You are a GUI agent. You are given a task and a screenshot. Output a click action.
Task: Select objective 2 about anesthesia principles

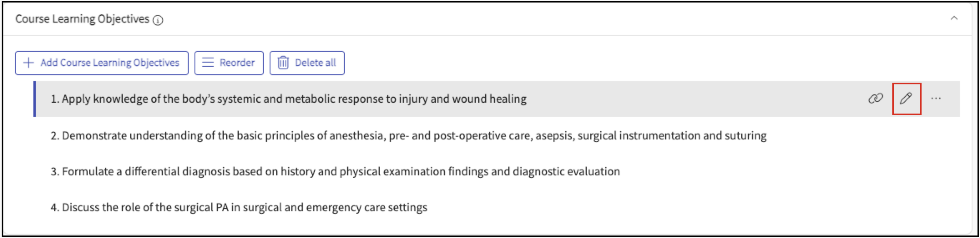click(x=408, y=136)
